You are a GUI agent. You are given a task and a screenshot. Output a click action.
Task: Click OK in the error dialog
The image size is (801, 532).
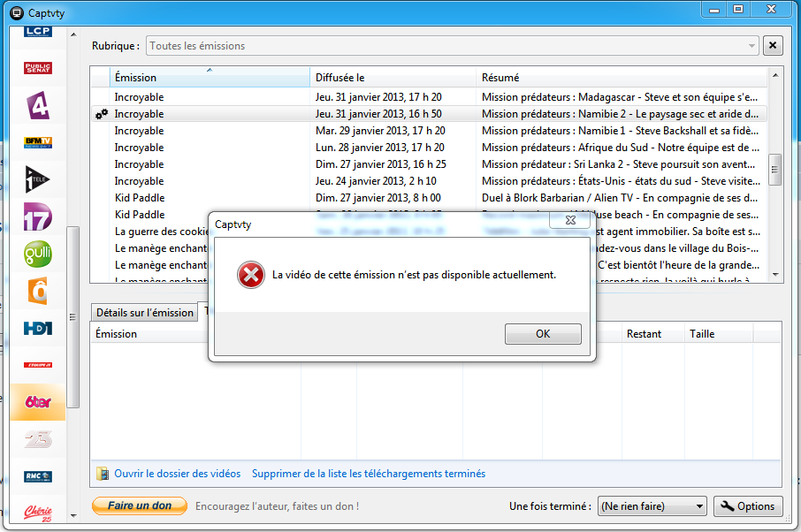543,334
